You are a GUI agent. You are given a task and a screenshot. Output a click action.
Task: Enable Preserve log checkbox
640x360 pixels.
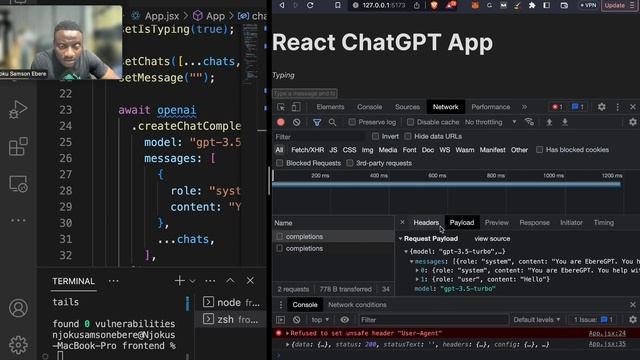click(x=352, y=122)
